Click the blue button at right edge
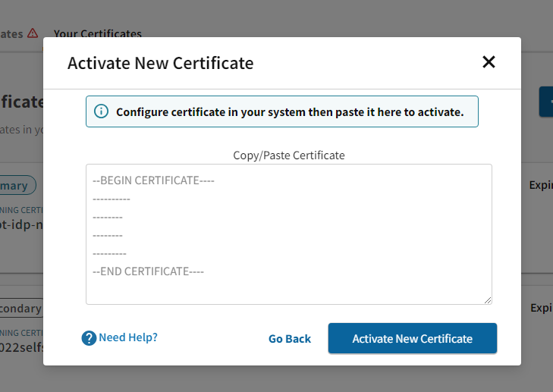 point(546,102)
